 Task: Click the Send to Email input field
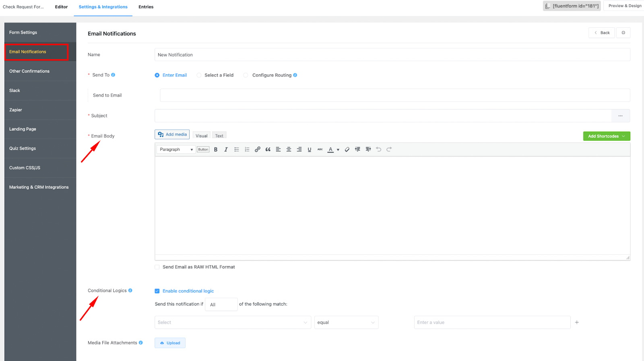(x=395, y=95)
